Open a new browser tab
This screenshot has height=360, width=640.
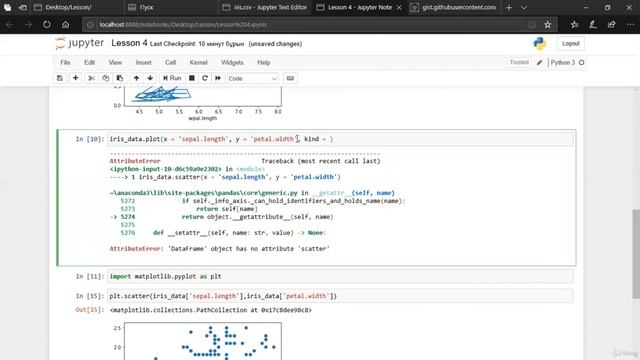tap(509, 7)
